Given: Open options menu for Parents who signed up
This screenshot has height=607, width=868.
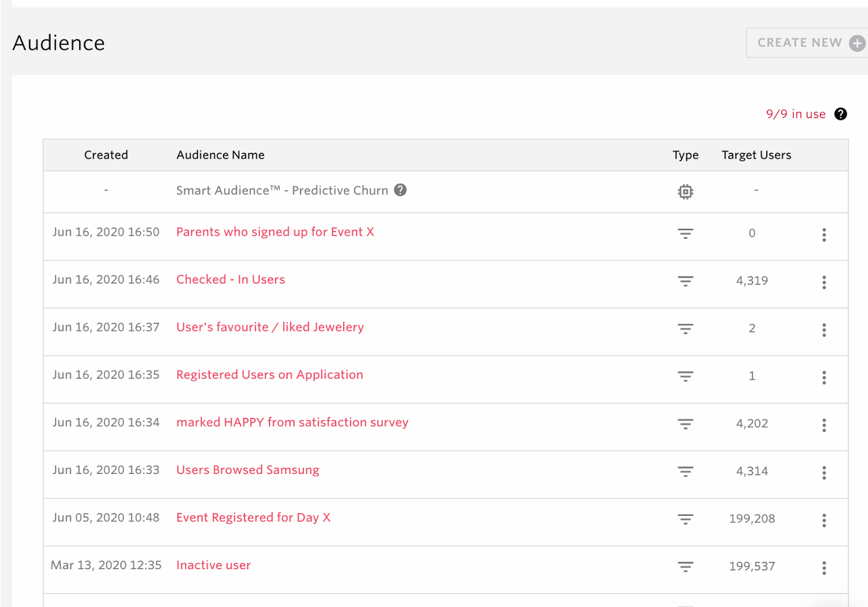Looking at the screenshot, I should click(x=824, y=235).
